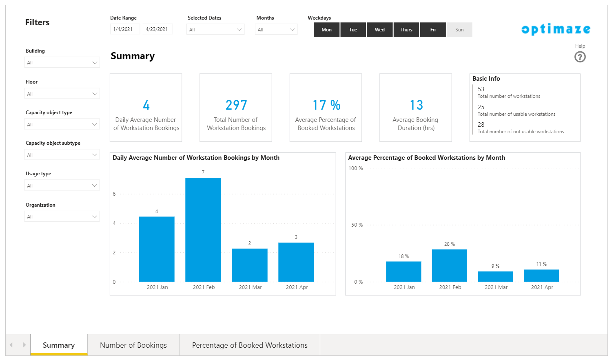Open the Usage type dropdown
This screenshot has height=364, width=614.
pyautogui.click(x=62, y=185)
